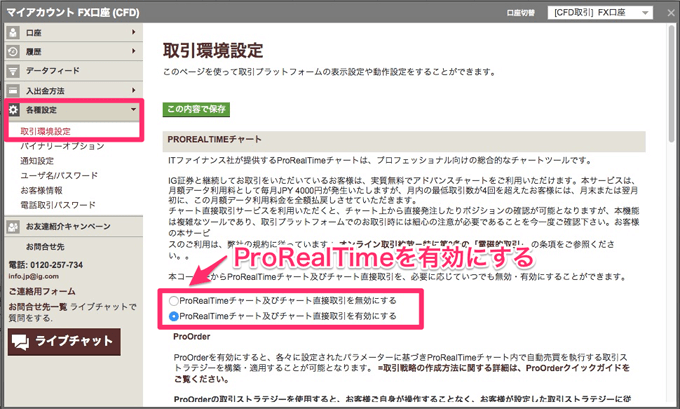Select ProRealTimeチャート無効にする radio button
This screenshot has width=680, height=409.
(173, 301)
